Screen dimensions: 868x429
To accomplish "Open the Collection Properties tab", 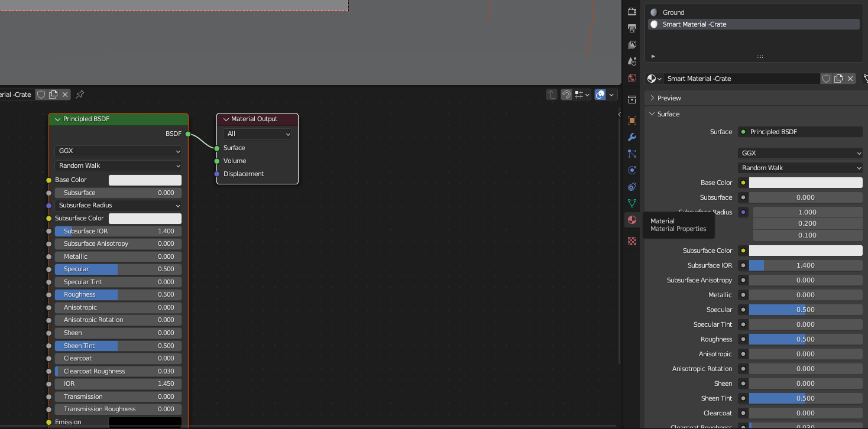I will 632,99.
